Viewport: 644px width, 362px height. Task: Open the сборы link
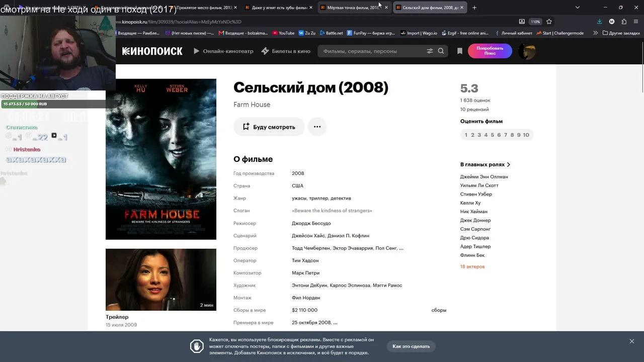tap(439, 310)
